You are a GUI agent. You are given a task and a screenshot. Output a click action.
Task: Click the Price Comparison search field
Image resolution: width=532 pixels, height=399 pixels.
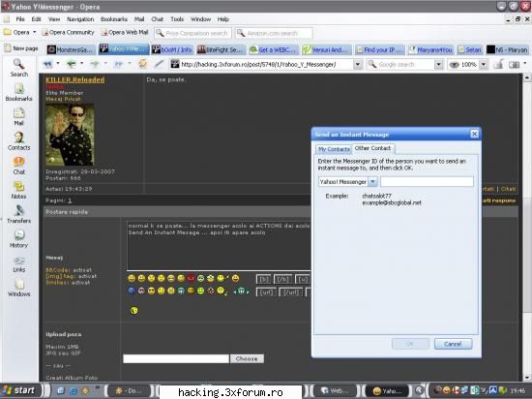tap(192, 33)
